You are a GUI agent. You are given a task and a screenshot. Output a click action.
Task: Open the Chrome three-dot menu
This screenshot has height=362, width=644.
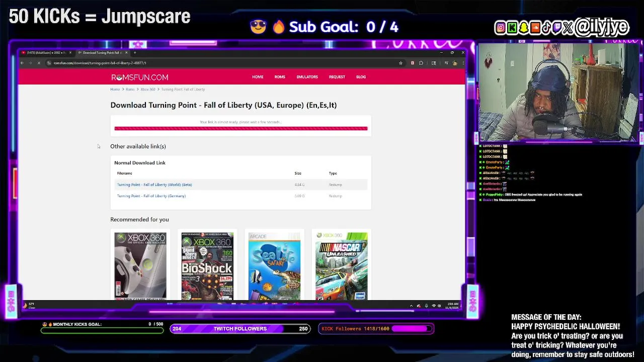pos(463,63)
